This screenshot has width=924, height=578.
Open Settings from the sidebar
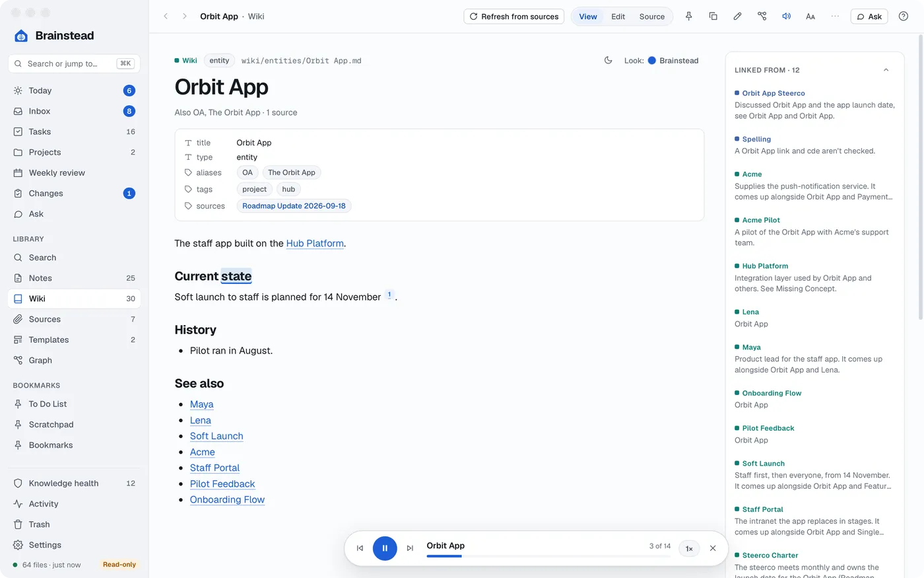(74, 544)
